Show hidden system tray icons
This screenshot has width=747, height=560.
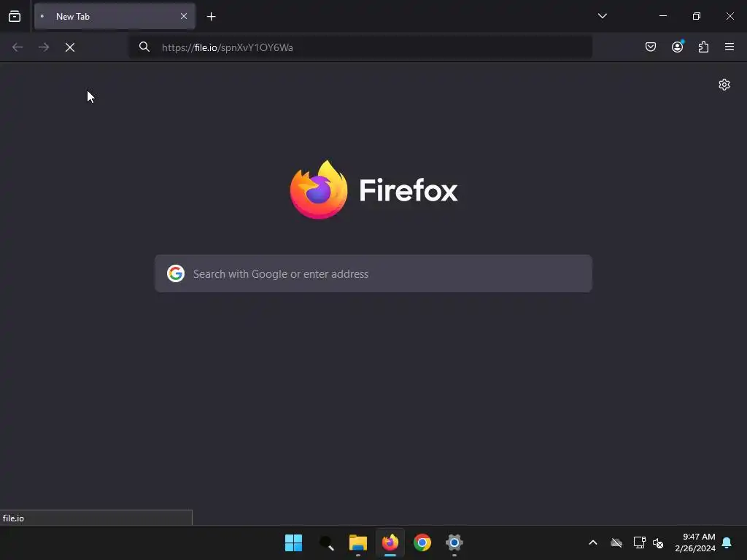[x=593, y=542]
